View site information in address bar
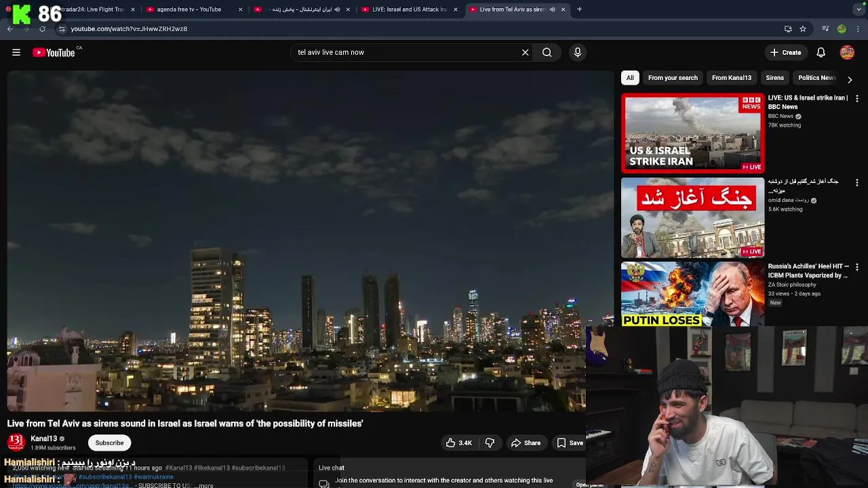 62,28
